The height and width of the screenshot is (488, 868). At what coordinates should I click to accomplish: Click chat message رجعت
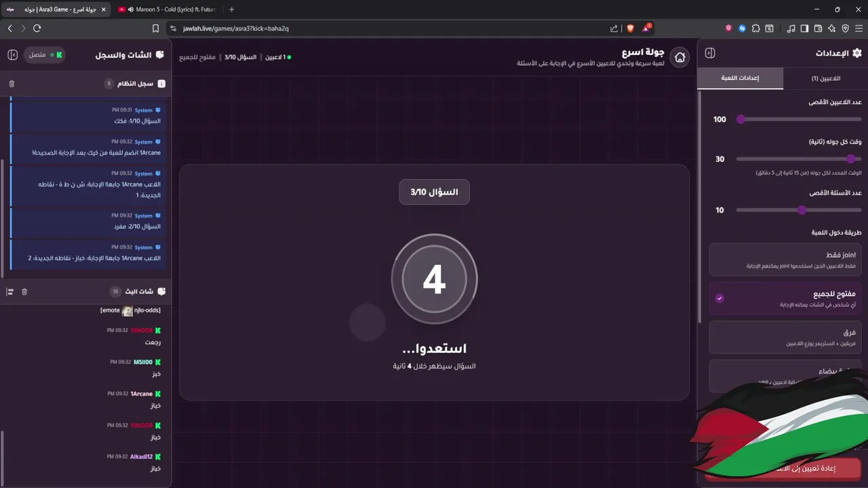[x=154, y=342]
